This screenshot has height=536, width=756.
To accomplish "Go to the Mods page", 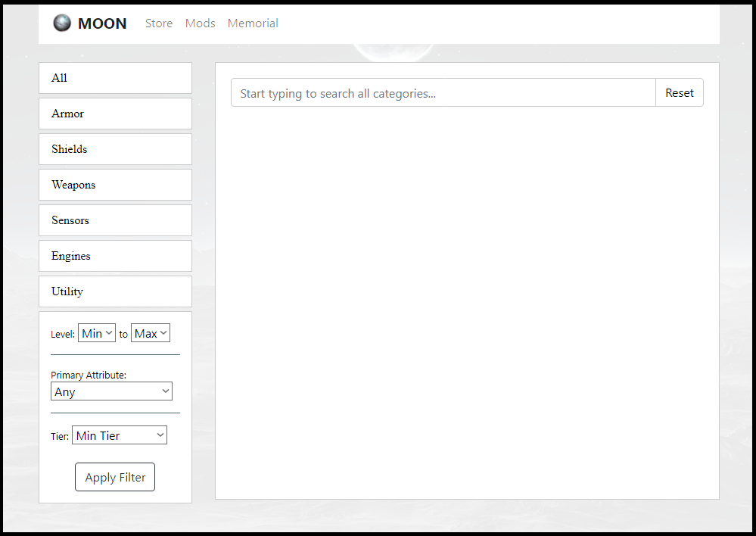I will 200,23.
